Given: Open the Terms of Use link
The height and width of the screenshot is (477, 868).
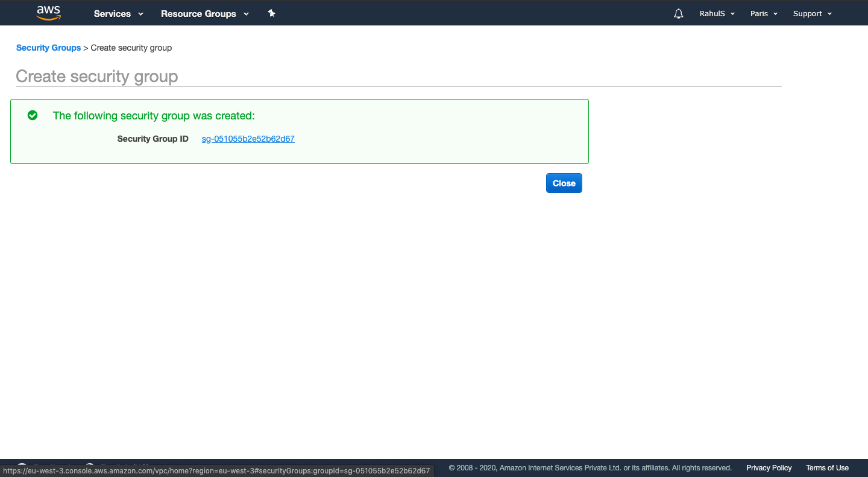Looking at the screenshot, I should [827, 468].
